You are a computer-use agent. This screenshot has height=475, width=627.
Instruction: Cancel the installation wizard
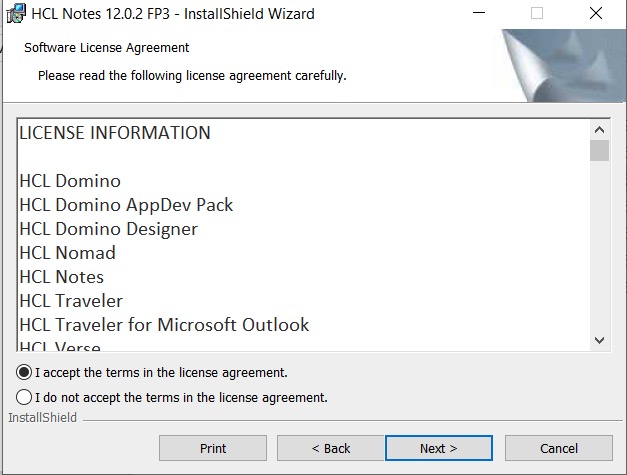(x=559, y=448)
